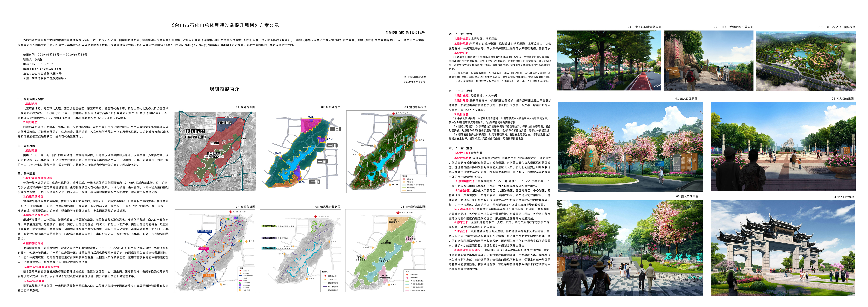
Task: Click pink 公园出入口形象景观区 legend swatch
Action: pos(407,290)
